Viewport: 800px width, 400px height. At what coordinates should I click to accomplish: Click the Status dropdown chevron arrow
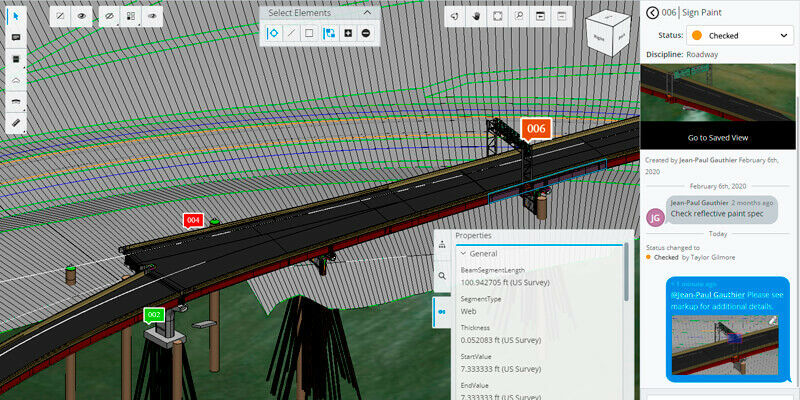[784, 36]
